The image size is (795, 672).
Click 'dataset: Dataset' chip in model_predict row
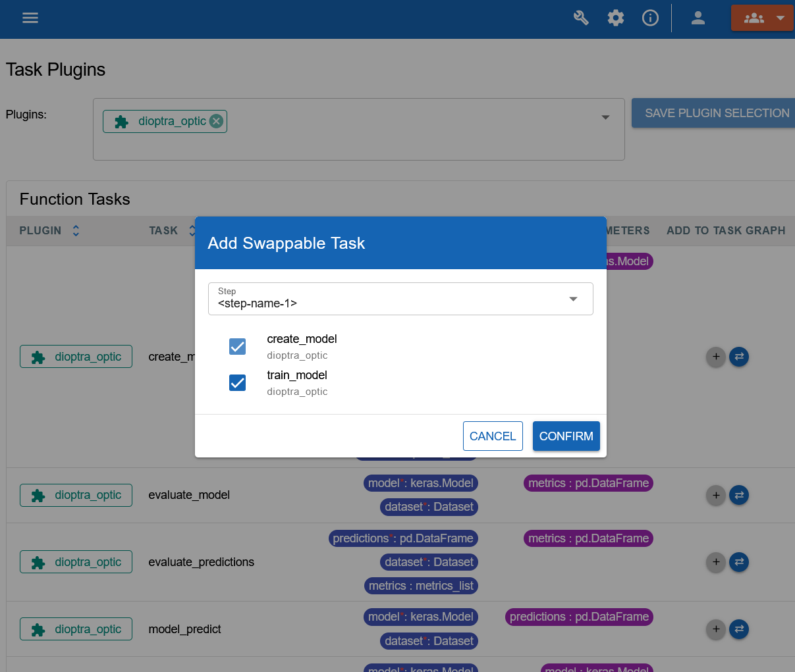pos(429,641)
